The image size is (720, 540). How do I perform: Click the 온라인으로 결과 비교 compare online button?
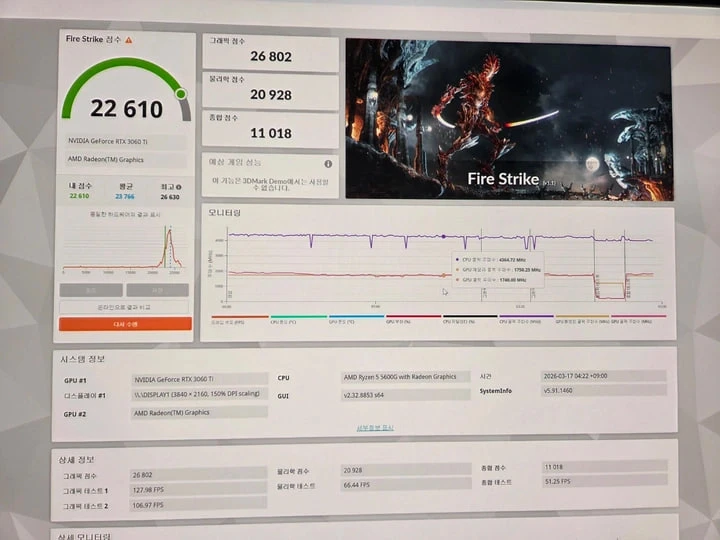point(124,307)
